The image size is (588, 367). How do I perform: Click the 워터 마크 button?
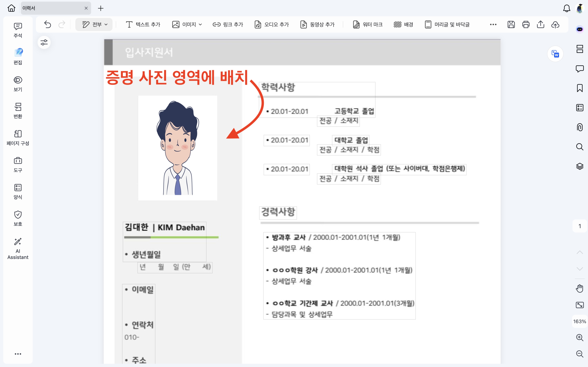pyautogui.click(x=368, y=24)
